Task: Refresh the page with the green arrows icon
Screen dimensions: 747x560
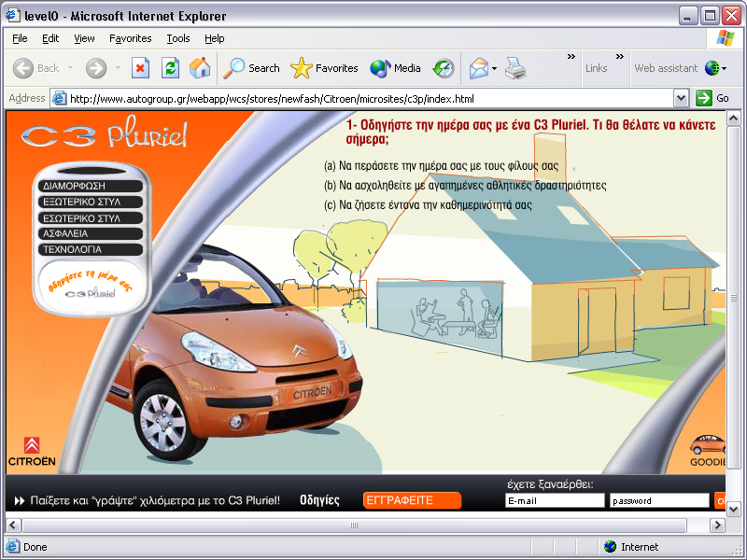Action: click(x=170, y=68)
